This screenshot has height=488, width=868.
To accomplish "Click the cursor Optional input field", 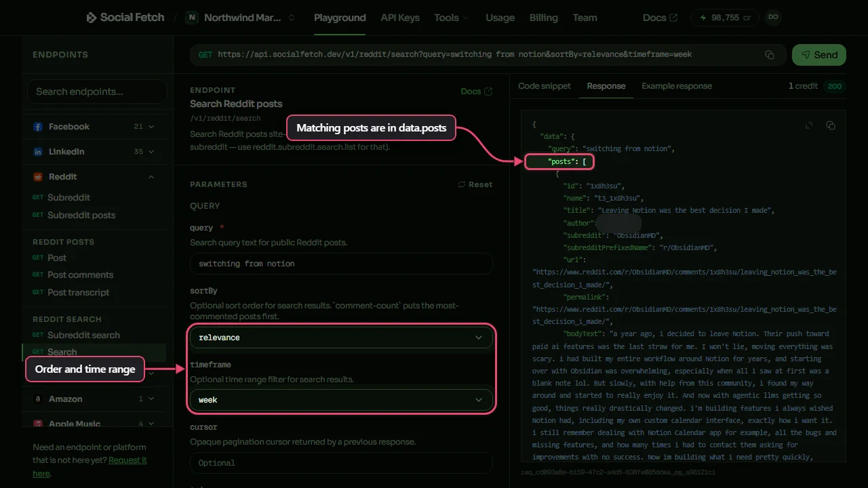I will pos(341,463).
